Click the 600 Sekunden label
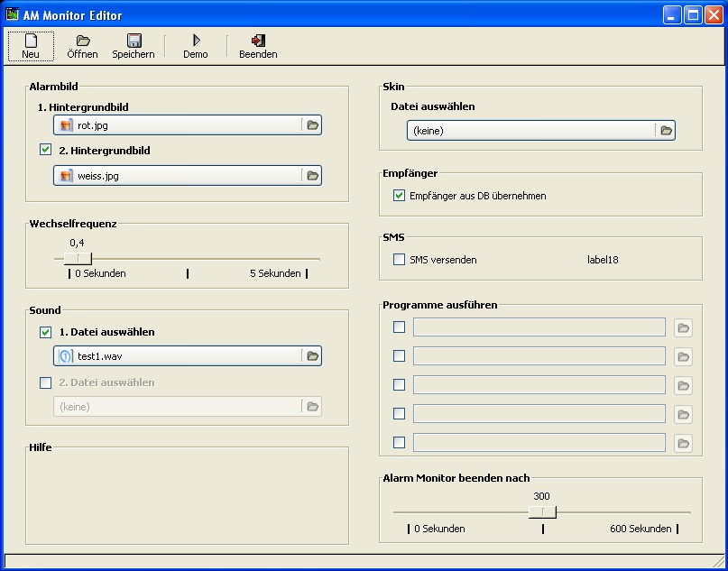Viewport: 728px width, 571px height. click(640, 529)
